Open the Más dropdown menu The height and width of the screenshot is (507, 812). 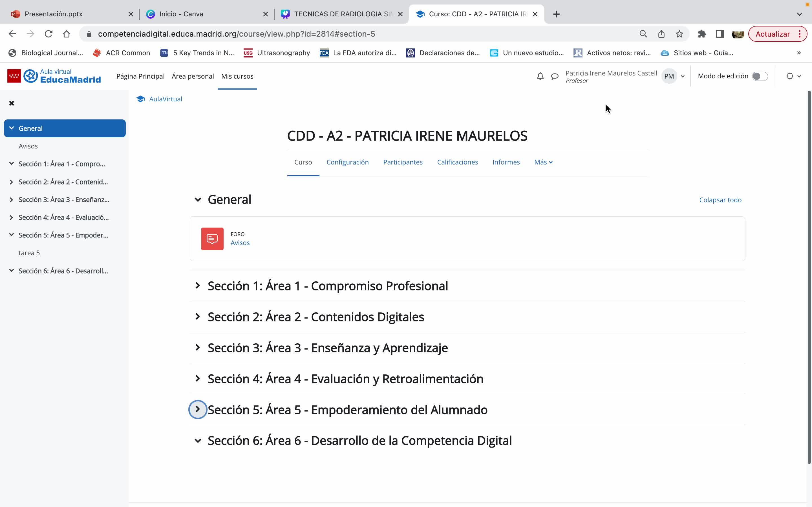543,162
